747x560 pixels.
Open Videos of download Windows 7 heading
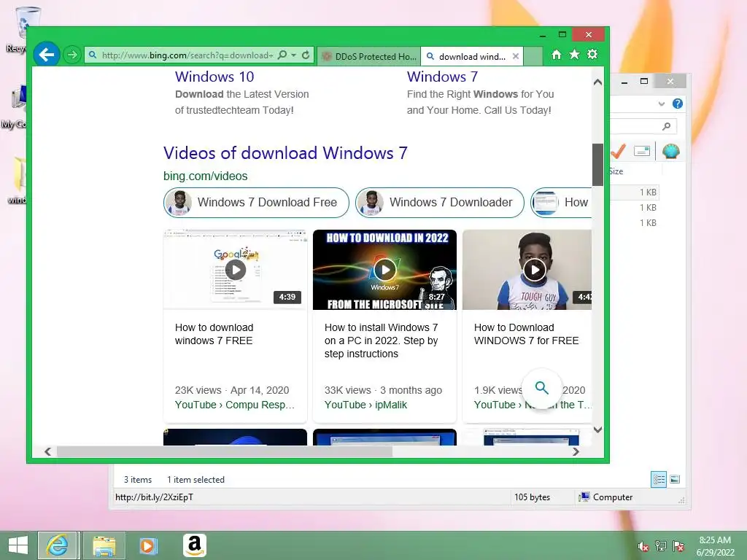285,153
